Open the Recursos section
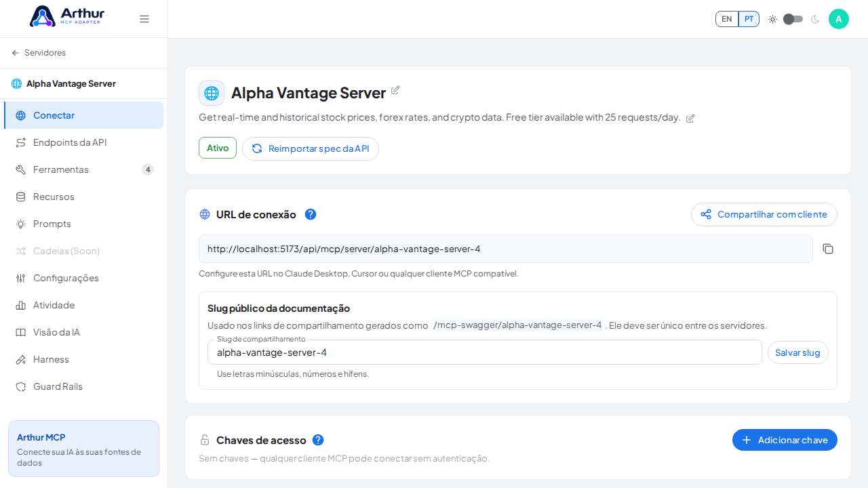The width and height of the screenshot is (868, 488). (x=83, y=197)
